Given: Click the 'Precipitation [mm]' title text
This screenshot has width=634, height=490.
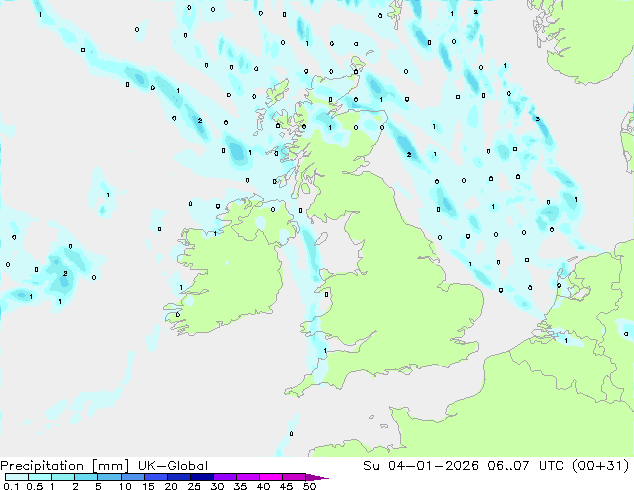Looking at the screenshot, I should click(x=64, y=466).
